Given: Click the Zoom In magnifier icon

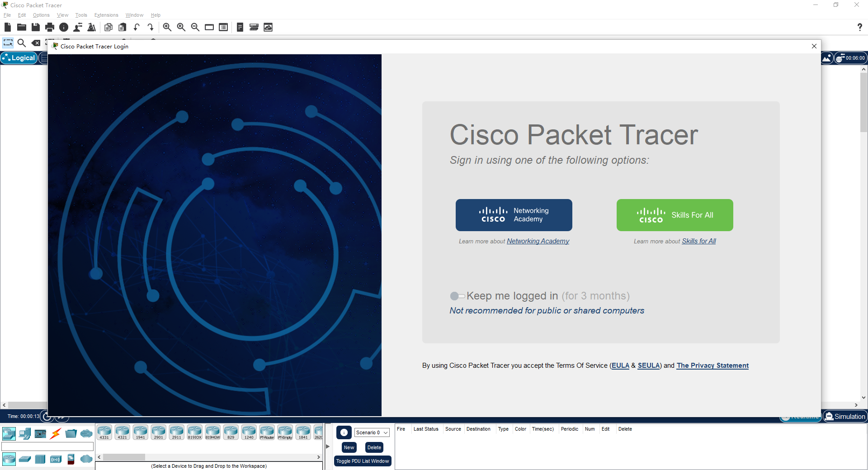Looking at the screenshot, I should point(167,27).
